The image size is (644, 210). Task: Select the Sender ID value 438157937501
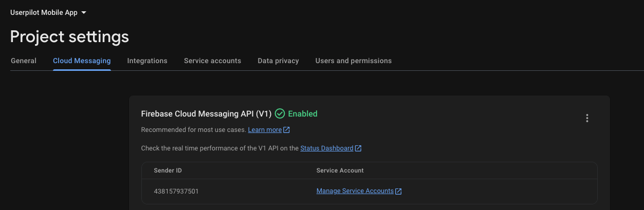[x=176, y=191]
